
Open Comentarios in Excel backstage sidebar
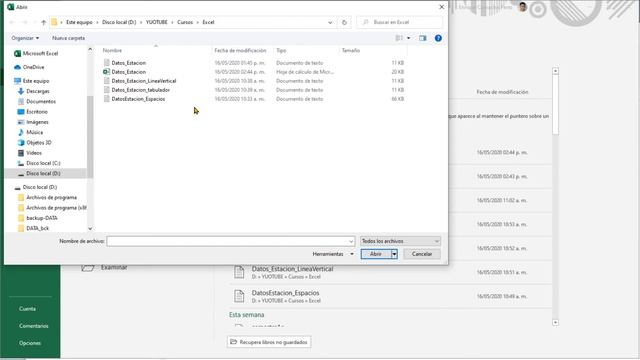pos(33,326)
